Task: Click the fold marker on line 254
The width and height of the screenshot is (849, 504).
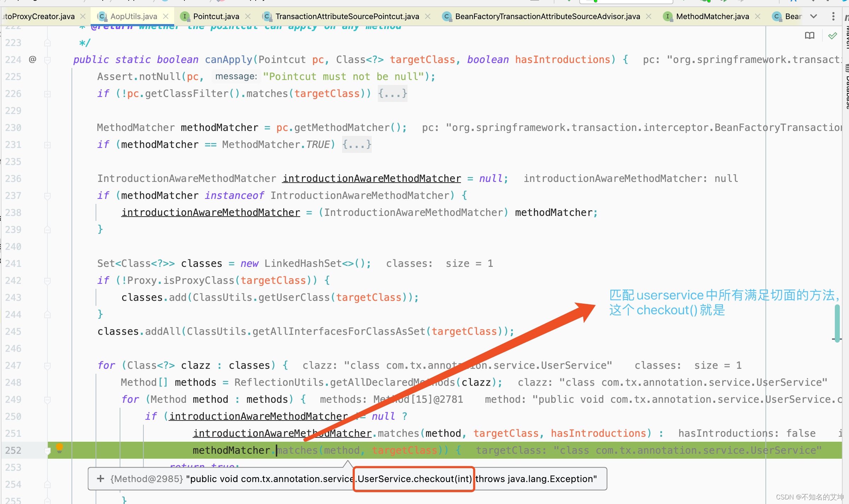Action: pos(47,485)
